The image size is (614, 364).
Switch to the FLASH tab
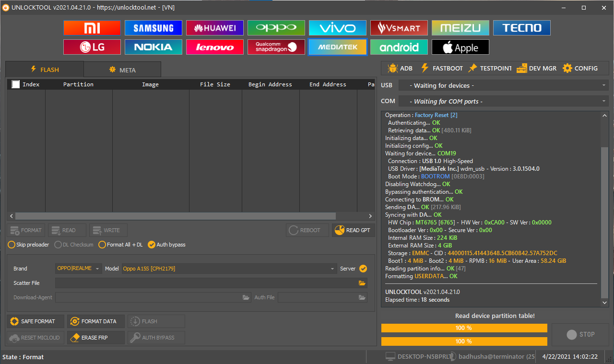(x=45, y=70)
